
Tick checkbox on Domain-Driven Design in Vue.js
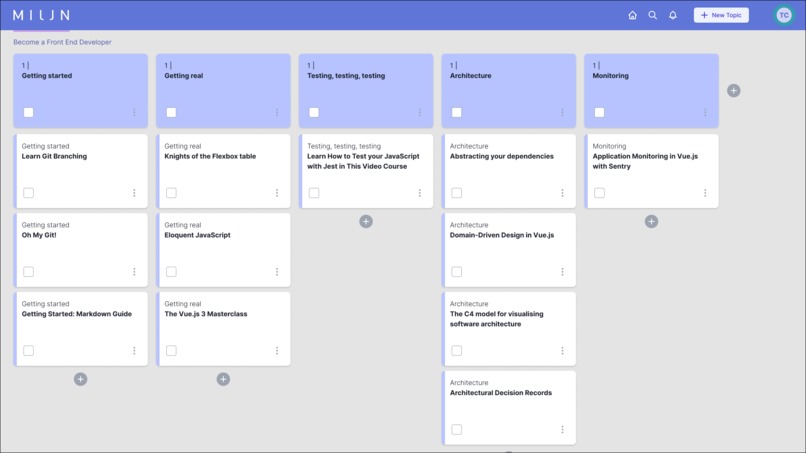[x=456, y=271]
